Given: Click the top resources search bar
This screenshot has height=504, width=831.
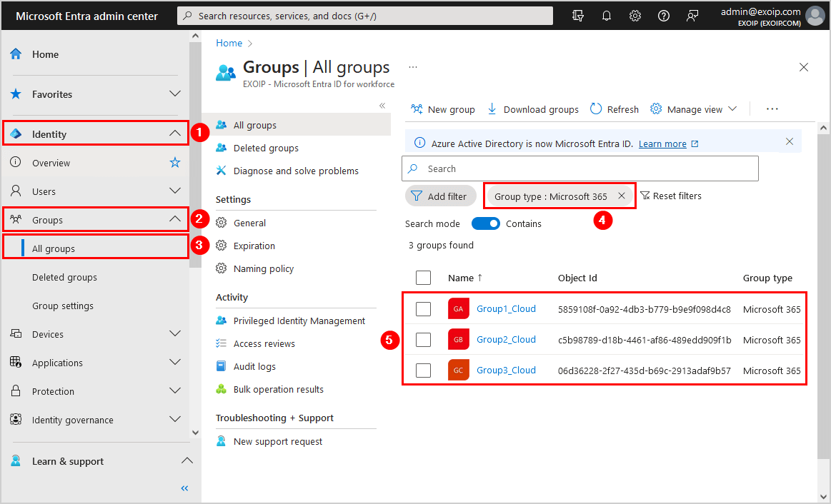Looking at the screenshot, I should (365, 16).
